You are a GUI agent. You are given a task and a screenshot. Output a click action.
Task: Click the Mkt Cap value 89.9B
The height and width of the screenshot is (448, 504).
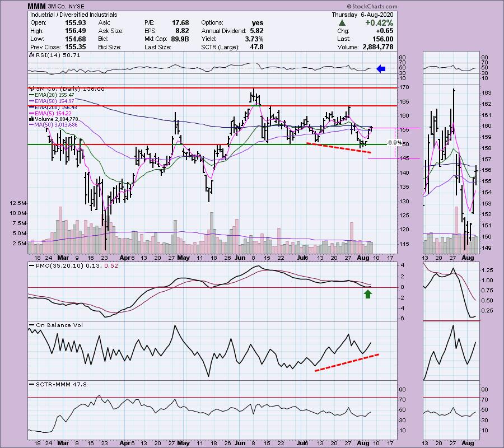(180, 39)
